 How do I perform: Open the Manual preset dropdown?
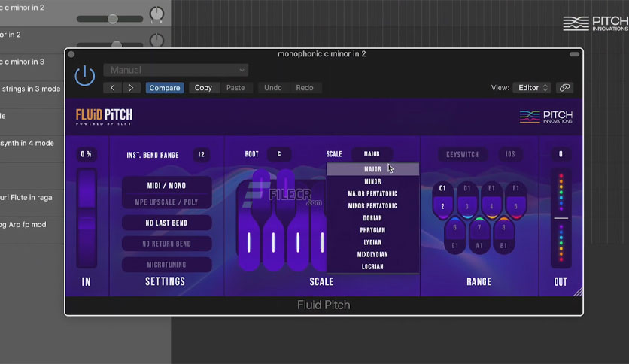176,70
